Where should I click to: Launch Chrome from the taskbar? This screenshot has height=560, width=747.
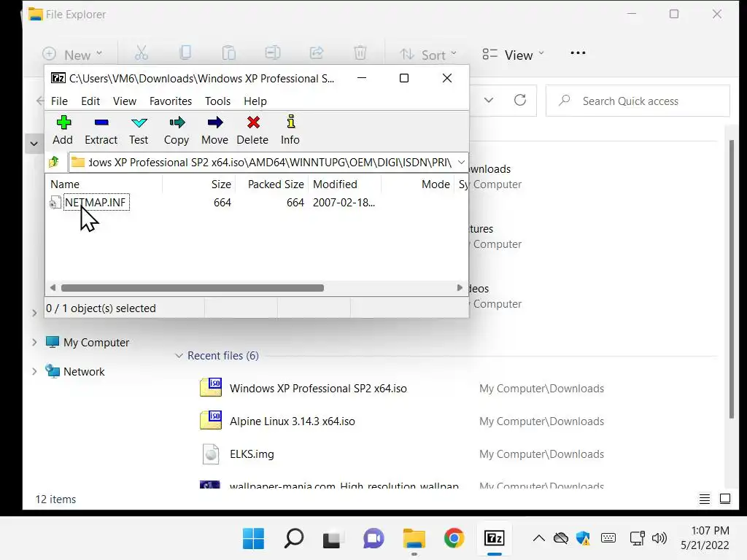point(454,539)
